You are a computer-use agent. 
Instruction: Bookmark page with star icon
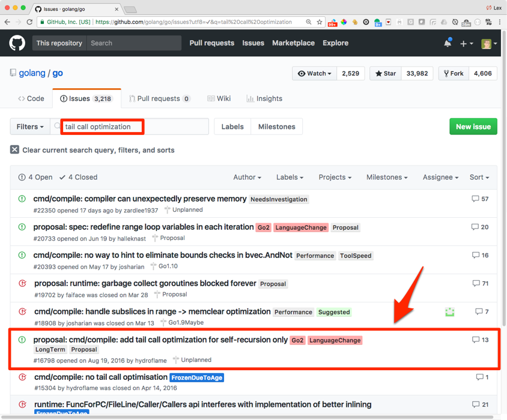[x=320, y=22]
